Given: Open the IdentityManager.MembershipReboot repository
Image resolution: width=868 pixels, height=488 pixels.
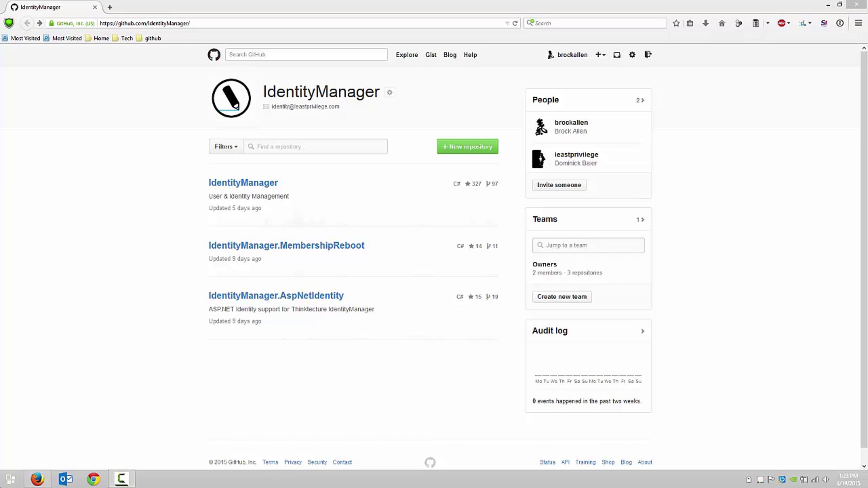Looking at the screenshot, I should (x=286, y=245).
